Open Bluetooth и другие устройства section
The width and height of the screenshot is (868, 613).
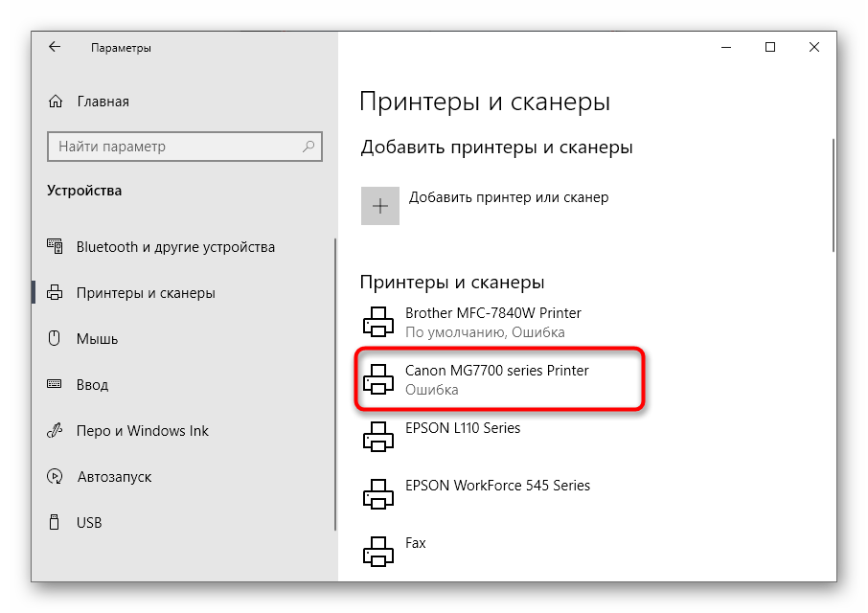175,247
